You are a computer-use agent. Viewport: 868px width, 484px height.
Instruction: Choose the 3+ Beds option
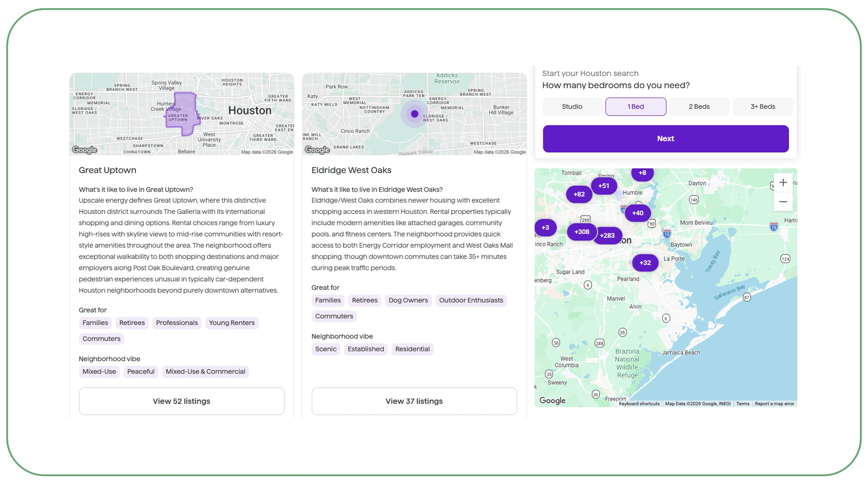pos(763,107)
